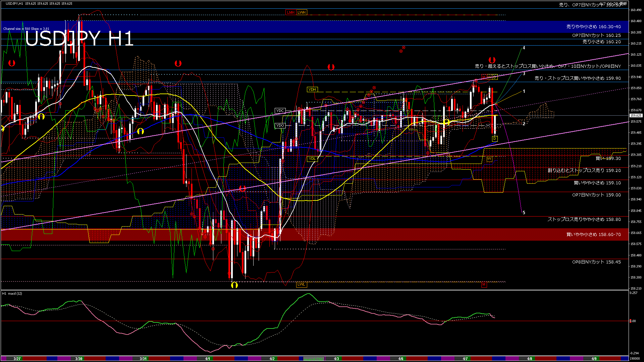Click the "W" weekly badge near the 159.30 level
Viewport: 644px width, 362px height.
coord(489,159)
